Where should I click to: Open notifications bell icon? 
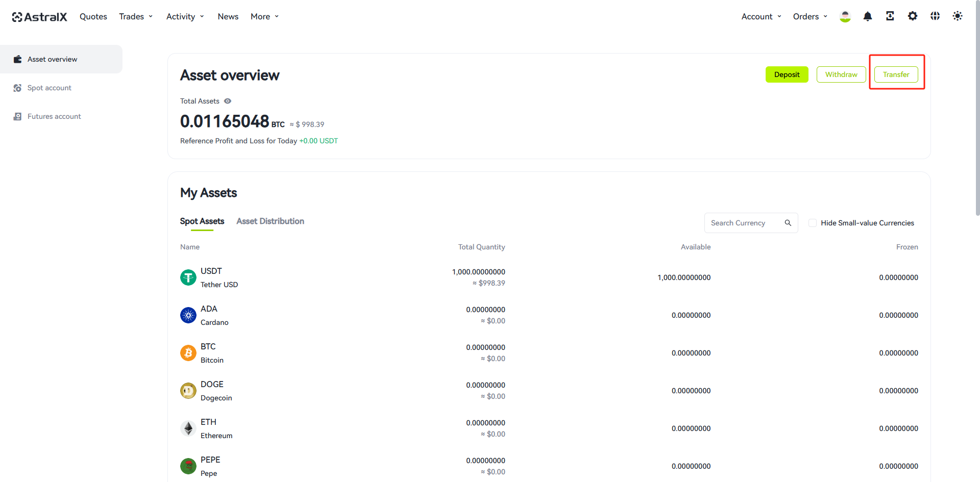[868, 16]
